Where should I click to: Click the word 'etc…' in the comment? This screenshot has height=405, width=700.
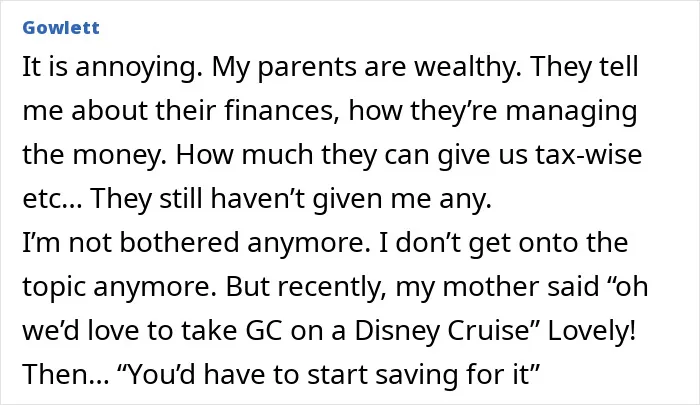(52, 199)
